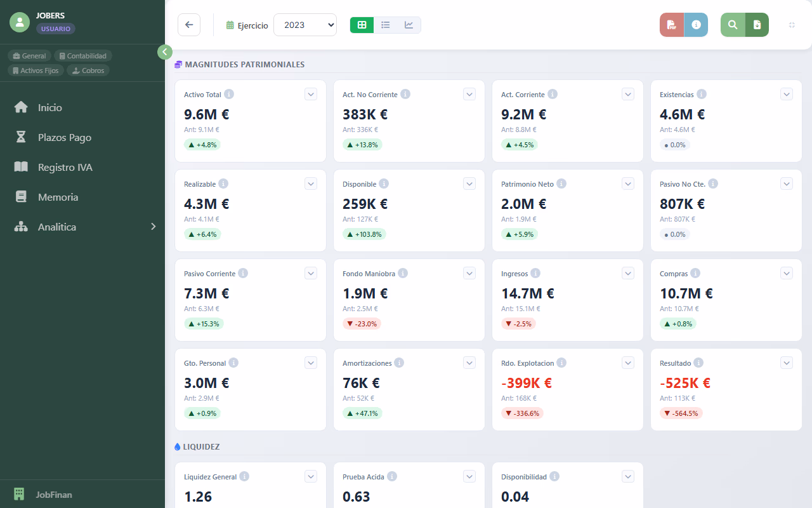The width and height of the screenshot is (812, 508).
Task: Switch to chart view mode
Action: click(x=409, y=25)
